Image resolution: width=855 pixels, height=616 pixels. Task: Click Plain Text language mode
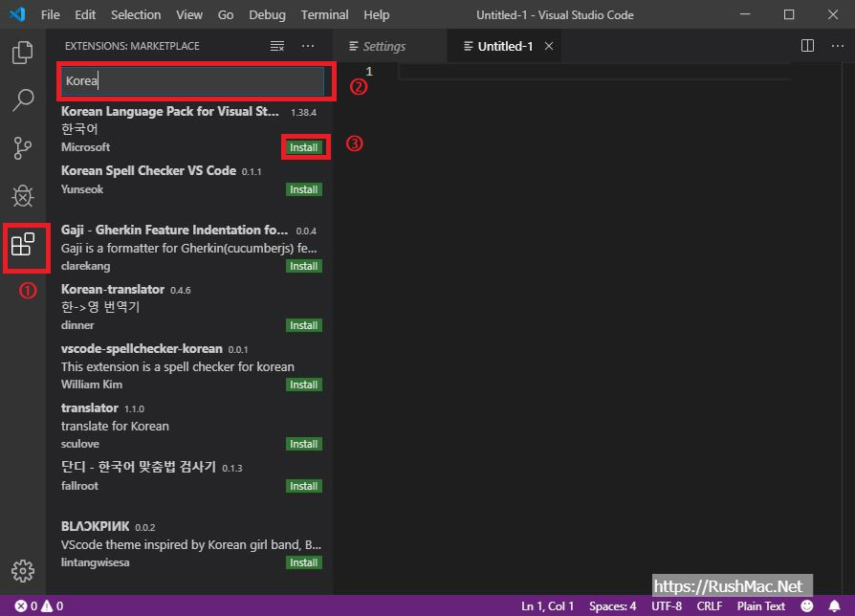click(760, 606)
